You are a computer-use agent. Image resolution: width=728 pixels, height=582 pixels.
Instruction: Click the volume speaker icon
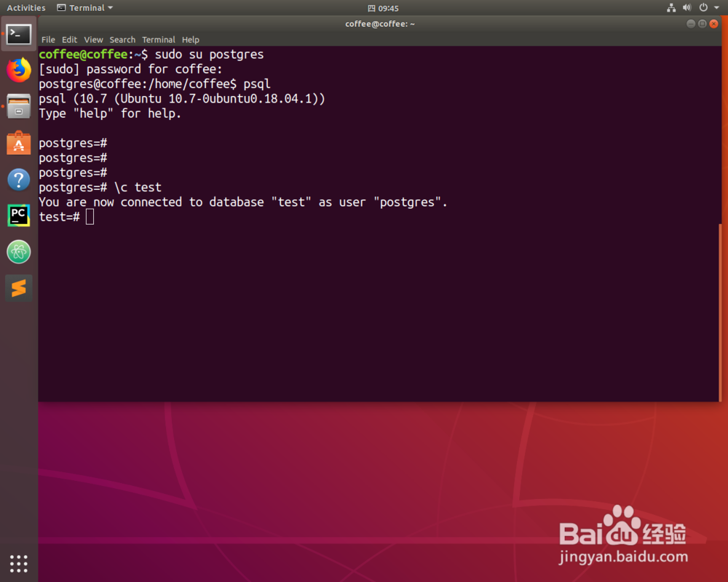[687, 7]
